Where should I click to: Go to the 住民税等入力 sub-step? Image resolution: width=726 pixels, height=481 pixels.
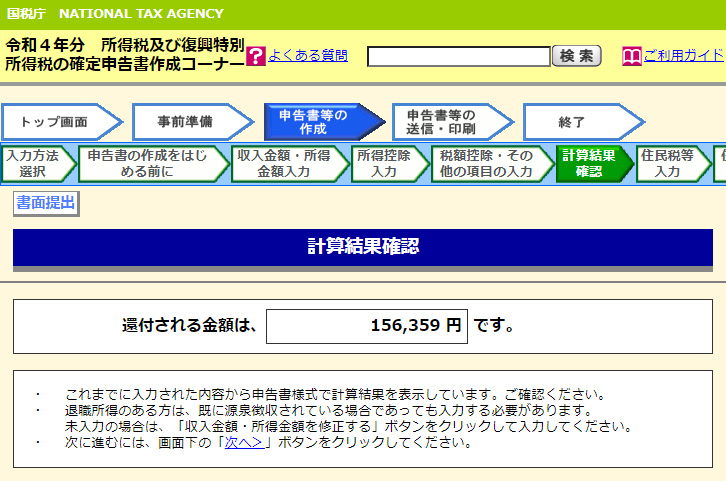click(x=669, y=164)
